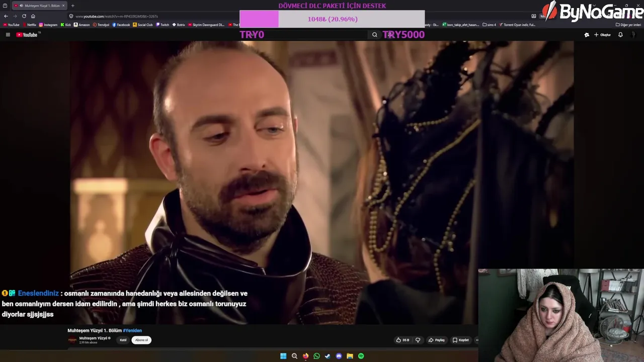Open the YouTube bookmark
This screenshot has height=362, width=644.
[x=11, y=25]
